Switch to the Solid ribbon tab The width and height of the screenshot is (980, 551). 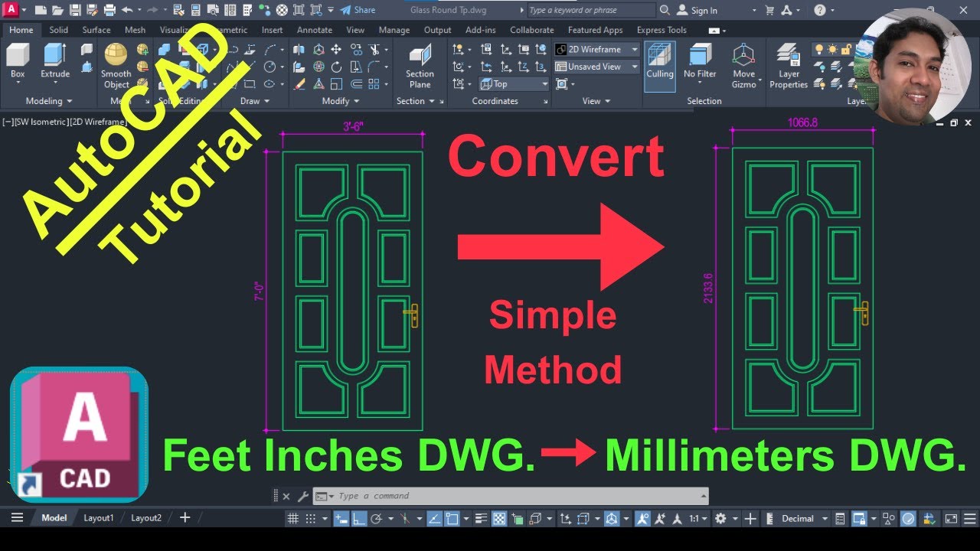point(58,30)
